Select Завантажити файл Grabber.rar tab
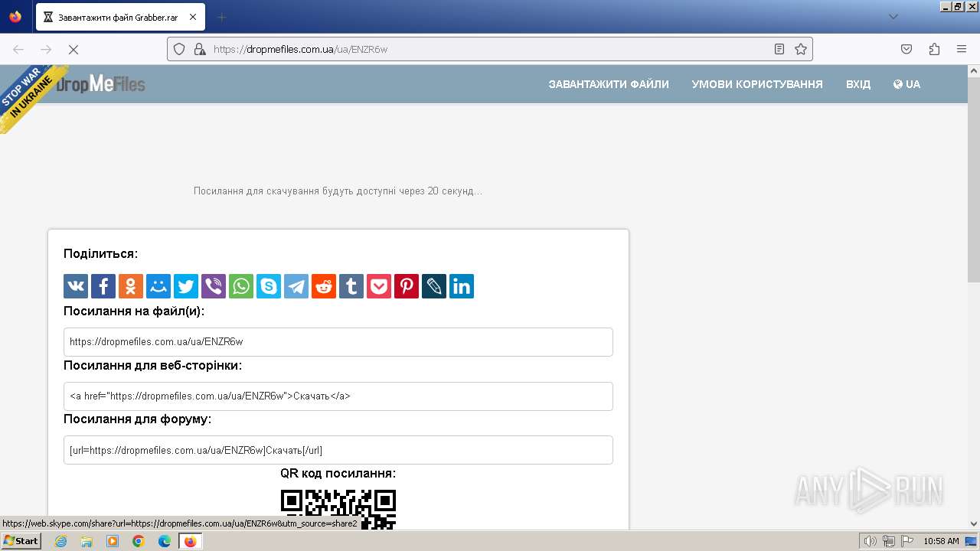This screenshot has height=551, width=980. coord(120,17)
